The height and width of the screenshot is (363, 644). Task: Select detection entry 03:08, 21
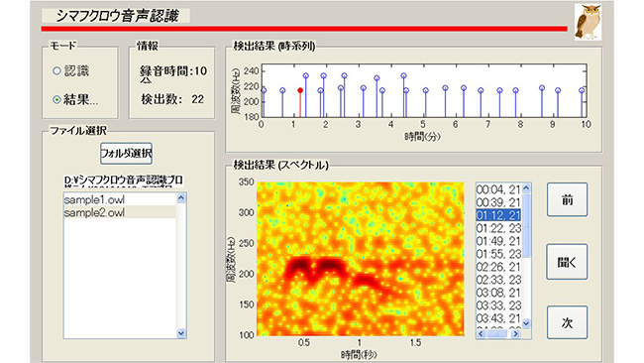coord(498,293)
